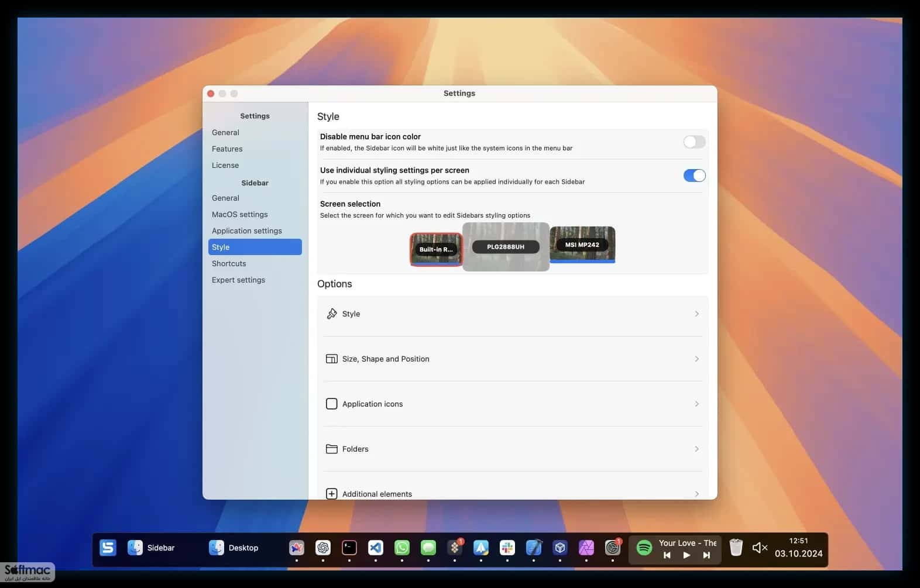The height and width of the screenshot is (588, 920).
Task: Click the Spotify icon in dock
Action: click(x=644, y=548)
